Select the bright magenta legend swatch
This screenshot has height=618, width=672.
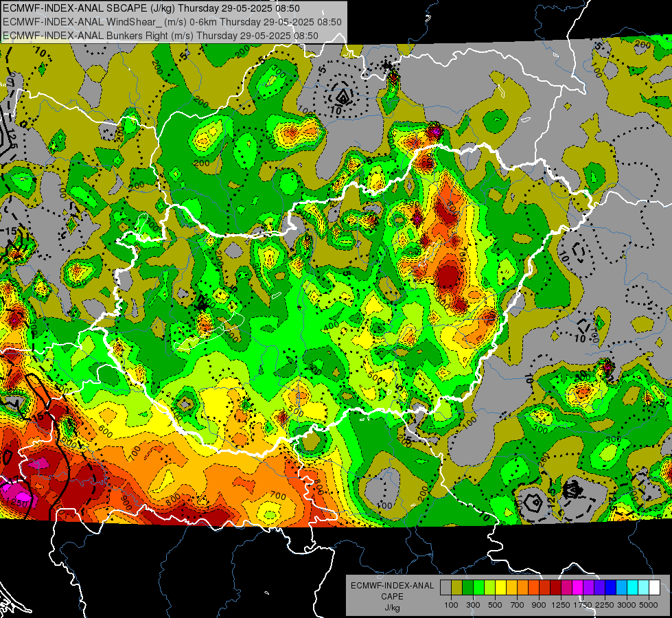coord(578,588)
